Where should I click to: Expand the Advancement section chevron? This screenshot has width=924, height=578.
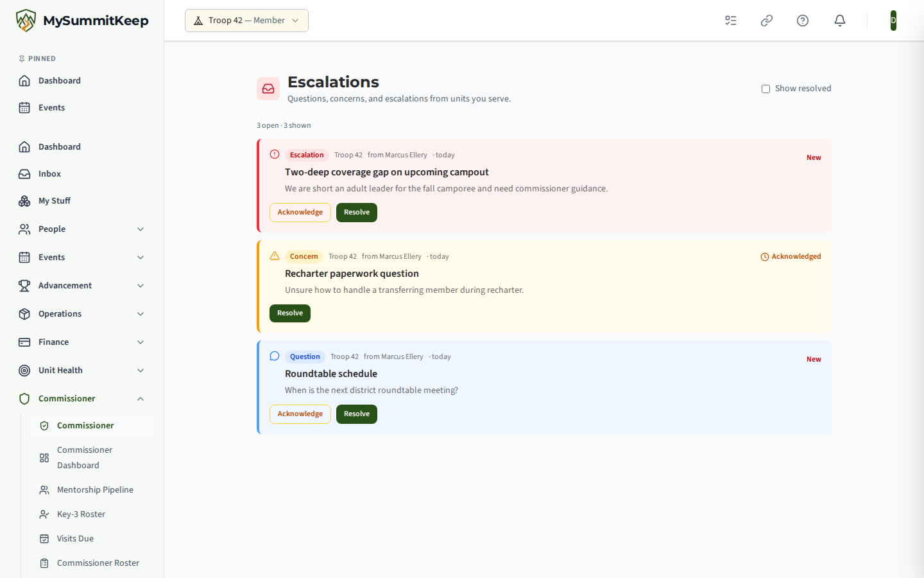[x=141, y=286]
